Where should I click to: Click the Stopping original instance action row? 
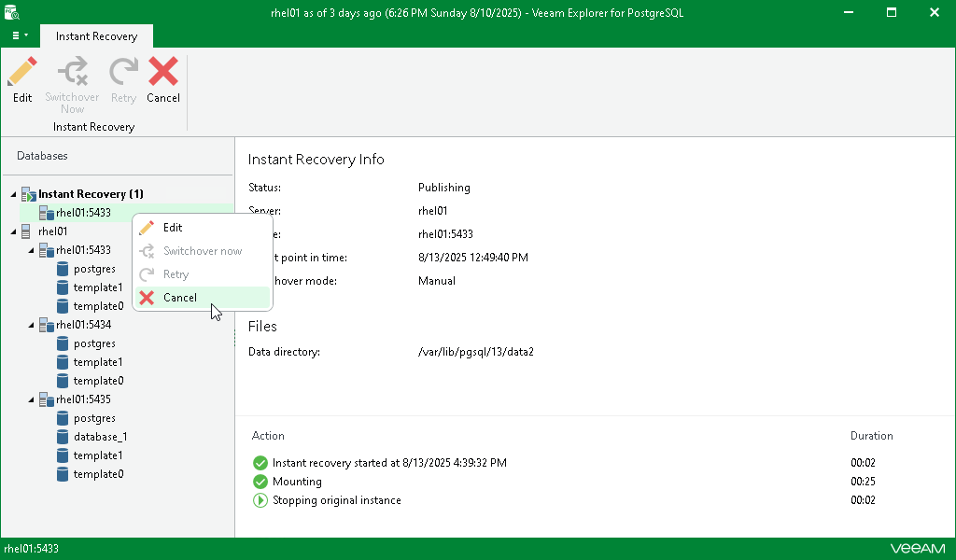[336, 500]
